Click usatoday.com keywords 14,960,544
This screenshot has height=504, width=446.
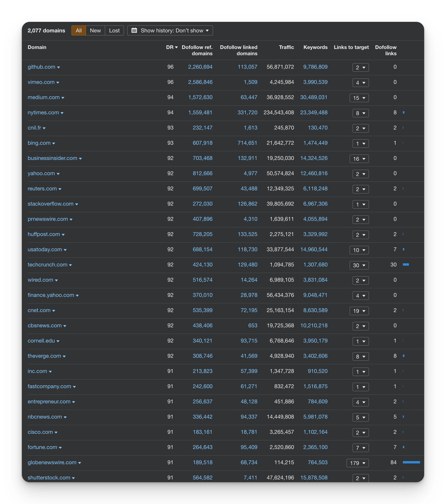[x=314, y=249]
